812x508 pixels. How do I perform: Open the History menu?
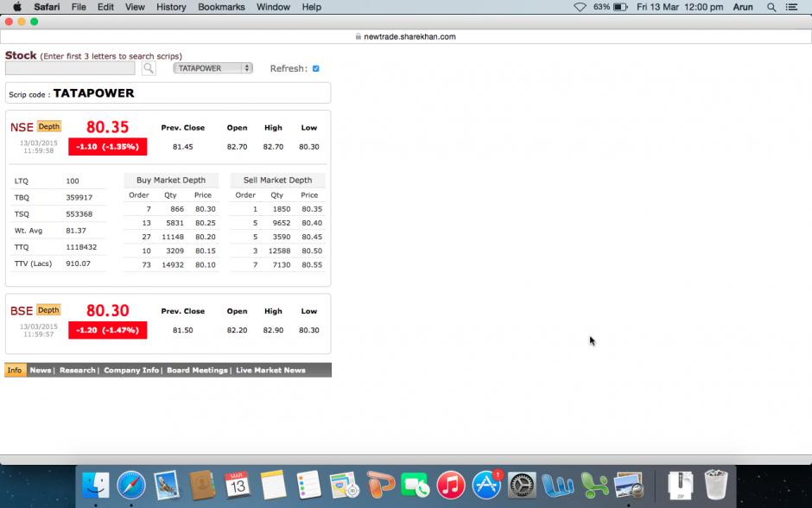point(171,7)
